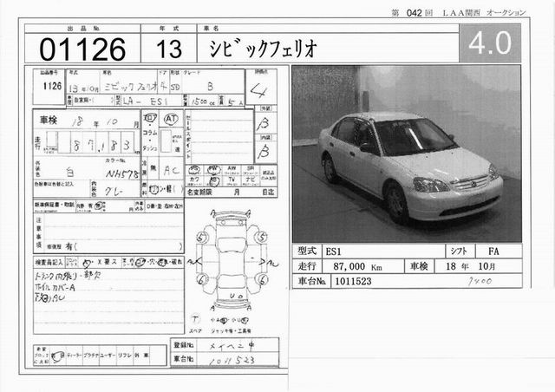Click the large lot number 01126
The image size is (555, 392).
pos(82,49)
